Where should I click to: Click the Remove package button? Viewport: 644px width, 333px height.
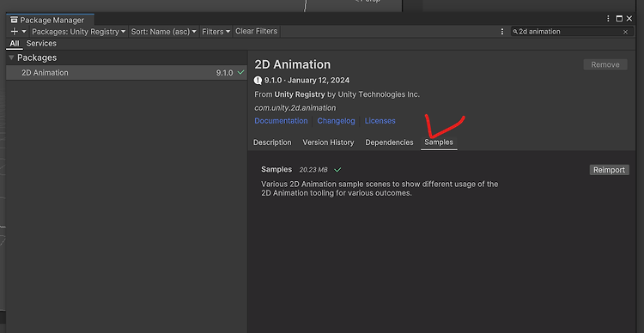605,65
